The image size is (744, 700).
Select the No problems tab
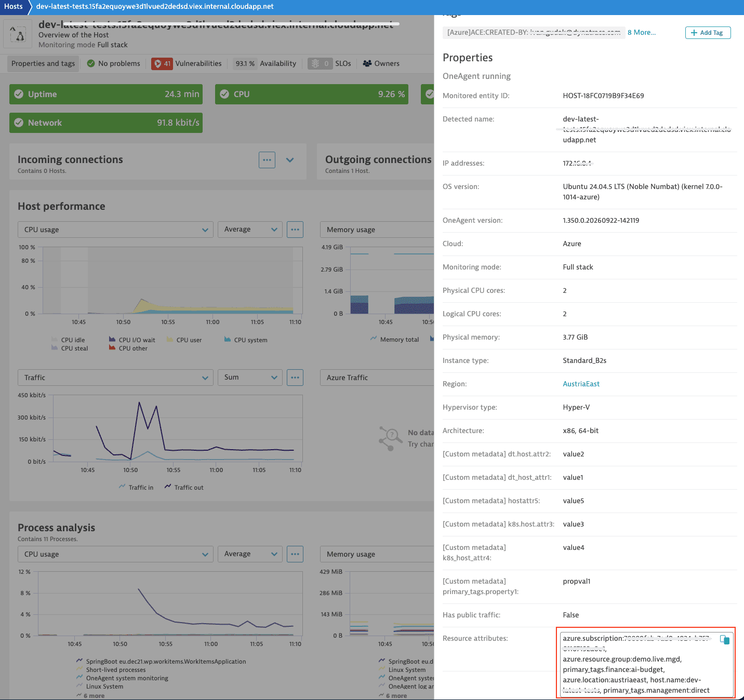pyautogui.click(x=114, y=63)
